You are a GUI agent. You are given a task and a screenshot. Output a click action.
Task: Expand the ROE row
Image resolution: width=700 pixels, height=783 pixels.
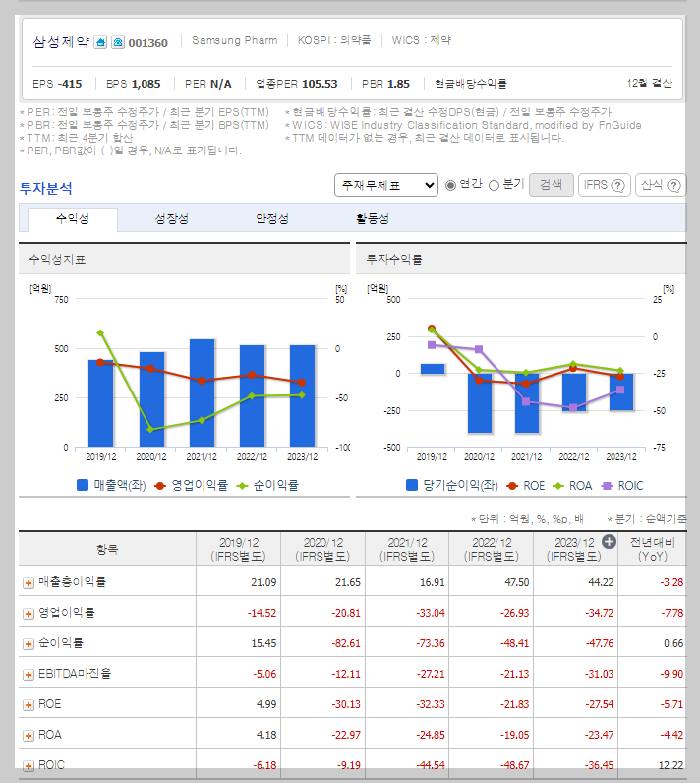[x=29, y=705]
